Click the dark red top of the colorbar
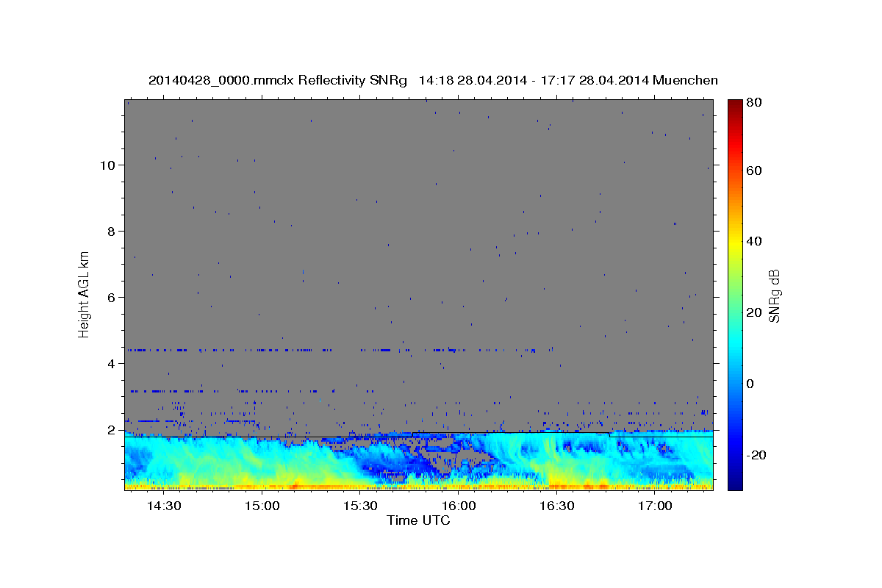Screen dimensions: 882x588 tap(734, 106)
